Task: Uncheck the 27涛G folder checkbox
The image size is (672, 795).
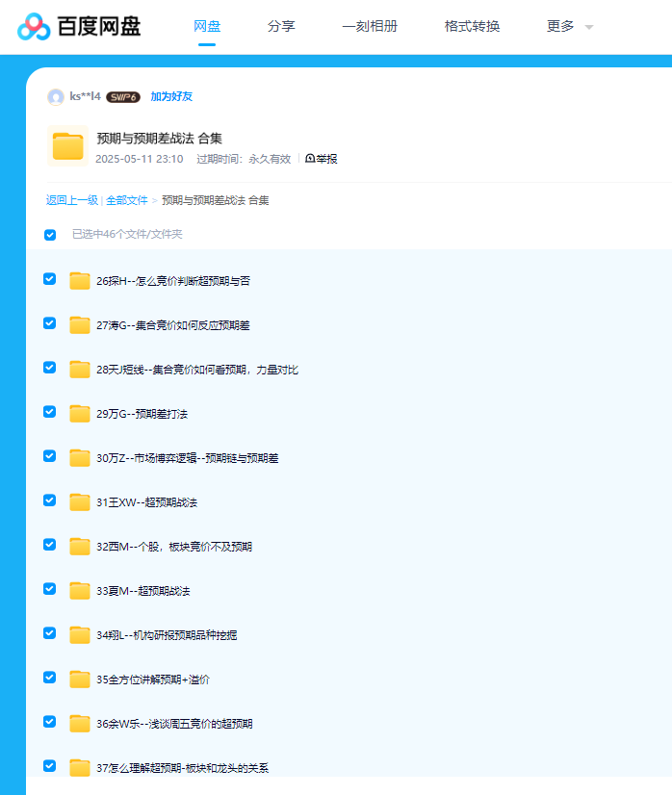Action: [x=50, y=323]
